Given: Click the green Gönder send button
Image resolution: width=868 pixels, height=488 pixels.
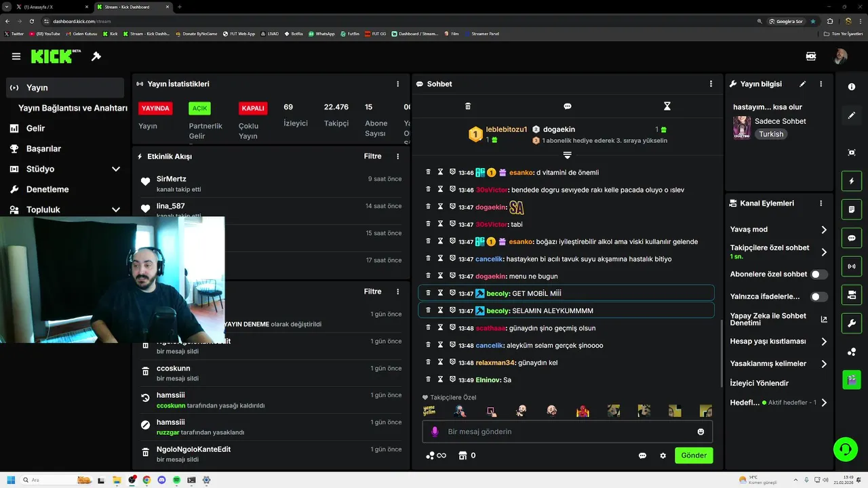Looking at the screenshot, I should coord(694,455).
